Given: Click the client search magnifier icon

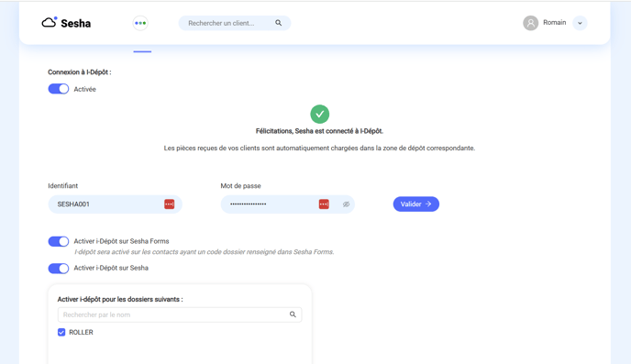Looking at the screenshot, I should [278, 23].
